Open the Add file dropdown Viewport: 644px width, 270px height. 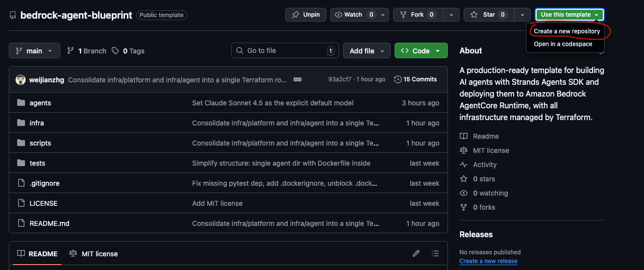[367, 51]
